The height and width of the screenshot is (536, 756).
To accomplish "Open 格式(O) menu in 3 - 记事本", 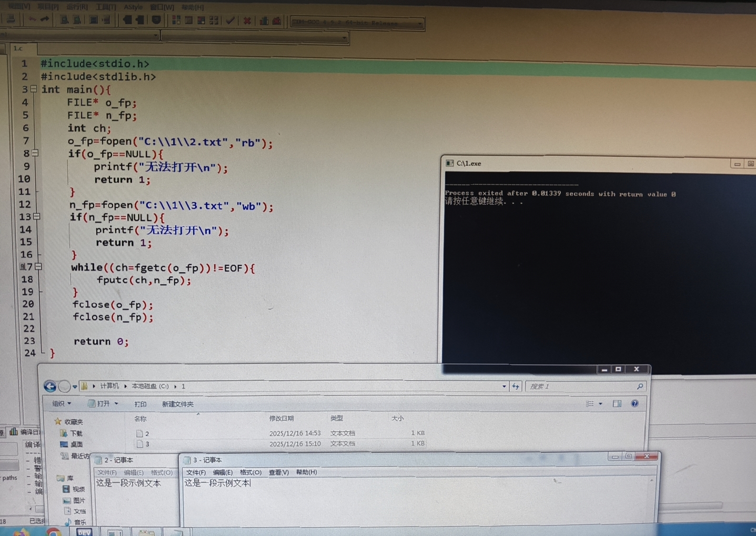I will [250, 472].
